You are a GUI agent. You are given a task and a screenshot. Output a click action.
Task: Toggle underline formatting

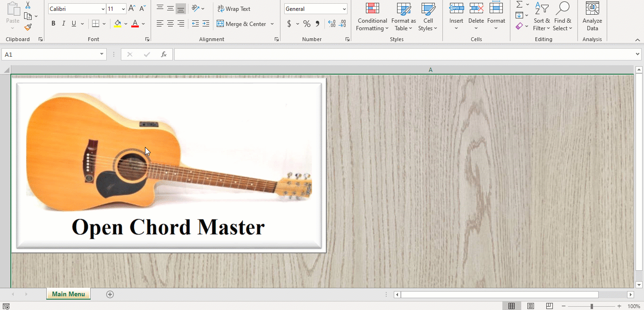[74, 23]
